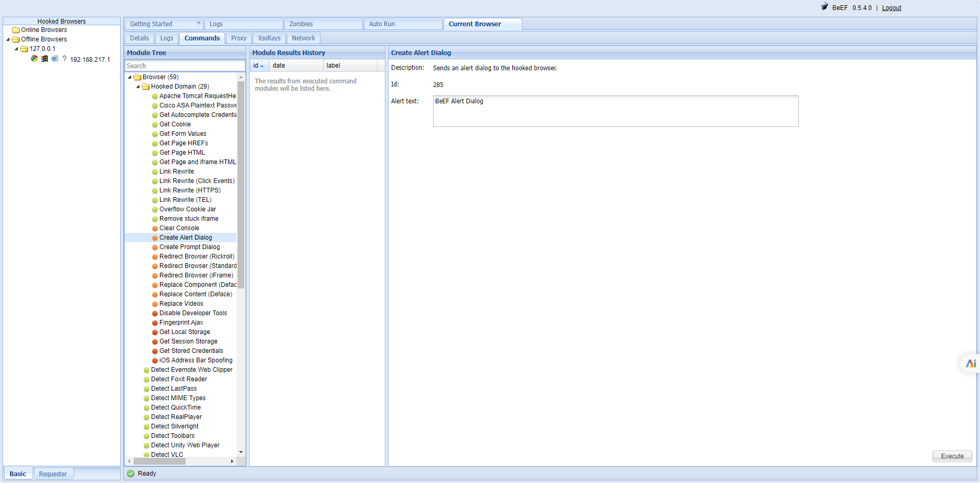Click the floating AI assistant icon

[x=971, y=363]
